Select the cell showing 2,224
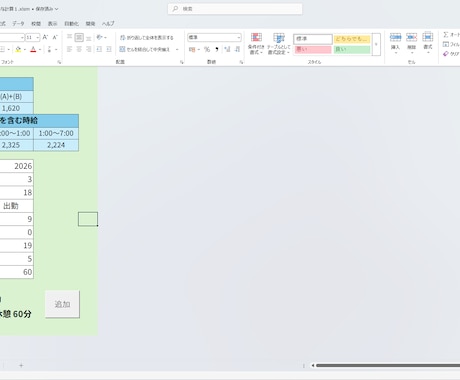460x380 pixels. tap(56, 145)
